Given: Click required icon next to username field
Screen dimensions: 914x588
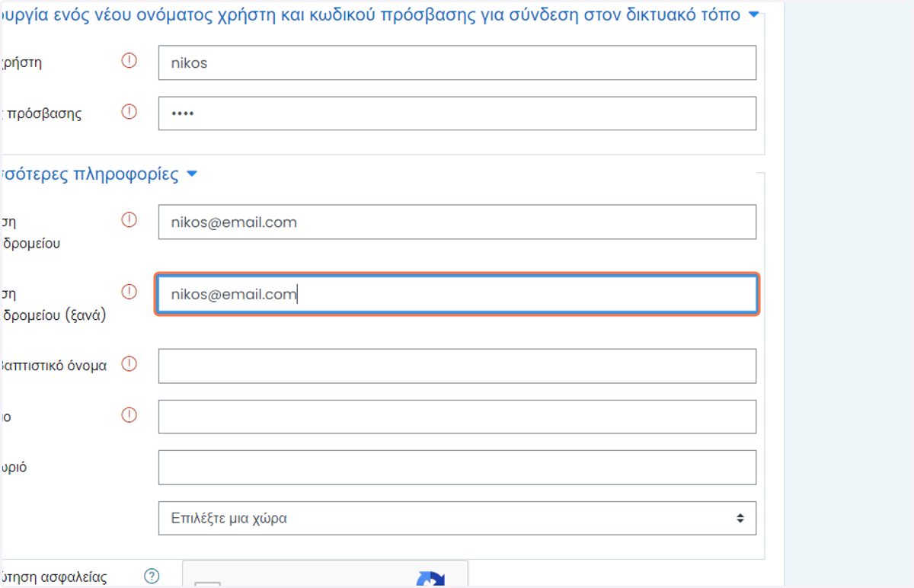Looking at the screenshot, I should tap(129, 61).
